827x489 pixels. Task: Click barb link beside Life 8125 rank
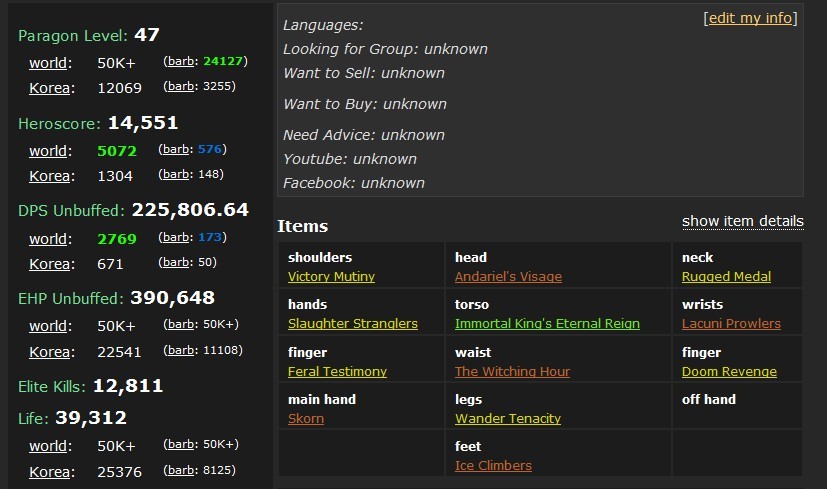click(x=181, y=470)
